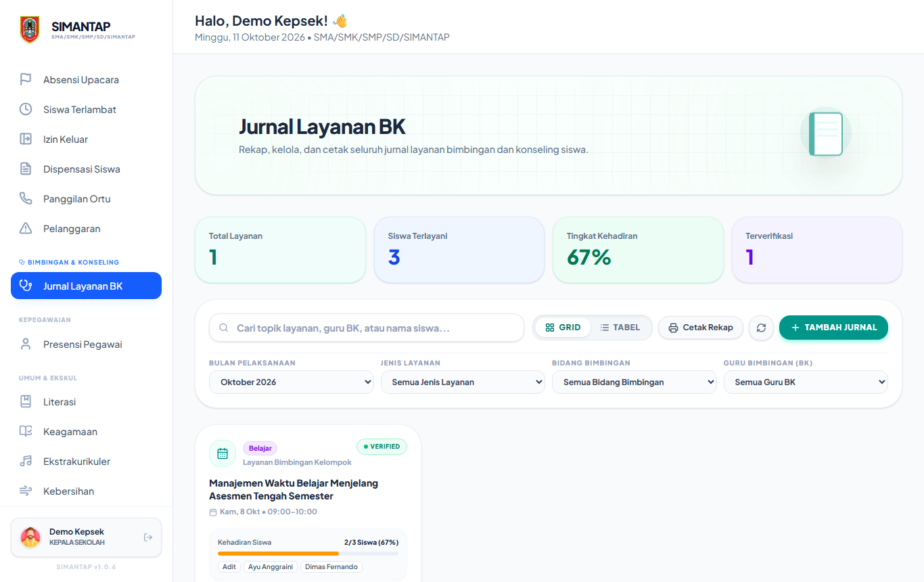The width and height of the screenshot is (924, 582).
Task: Go to Siswa Terlambat page
Action: pyautogui.click(x=86, y=110)
